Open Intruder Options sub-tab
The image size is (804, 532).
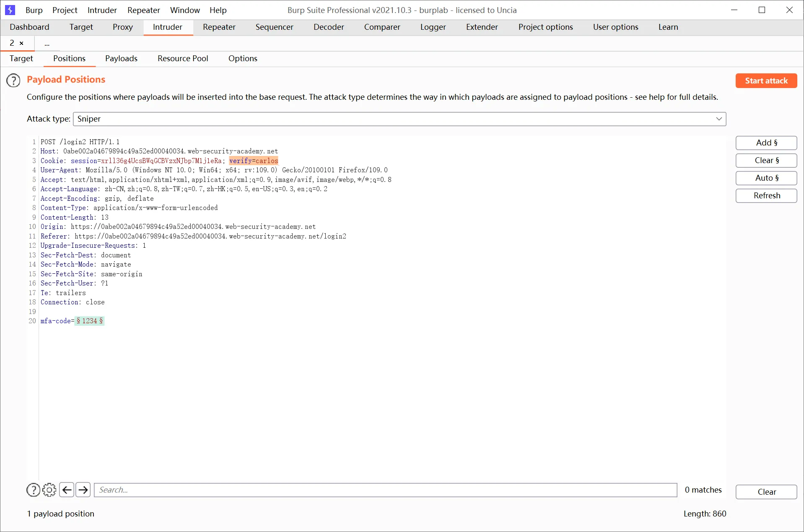tap(243, 58)
